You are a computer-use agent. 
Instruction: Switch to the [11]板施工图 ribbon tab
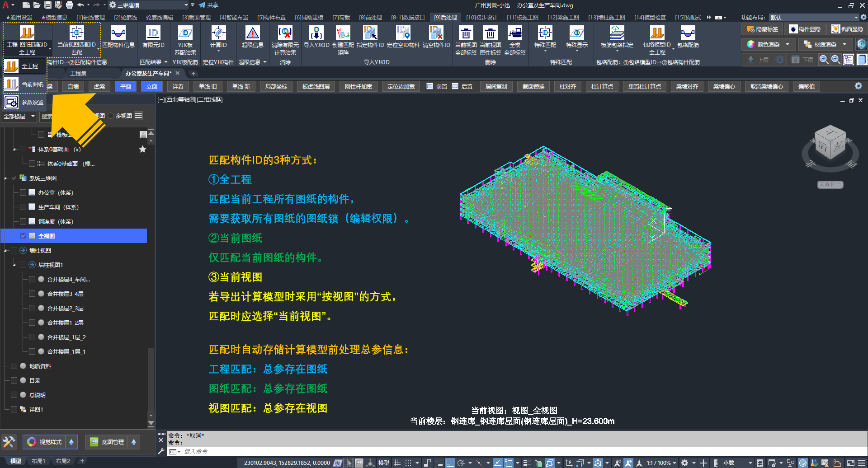(522, 18)
